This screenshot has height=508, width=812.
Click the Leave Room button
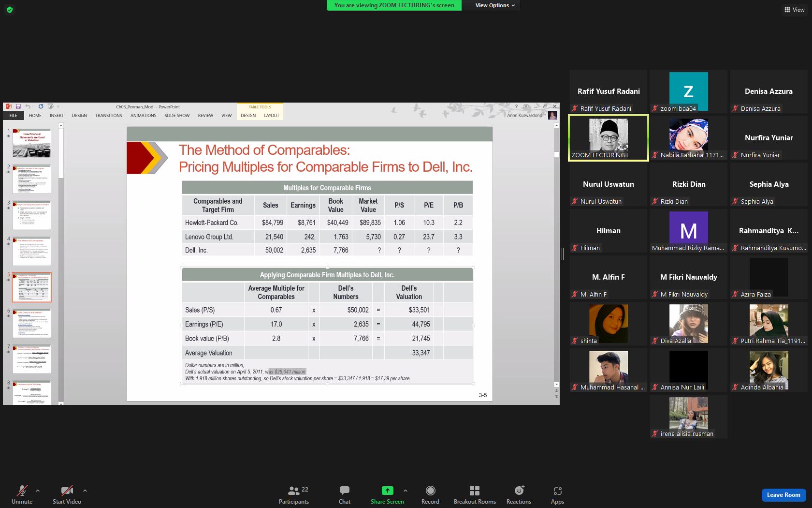[x=783, y=495]
